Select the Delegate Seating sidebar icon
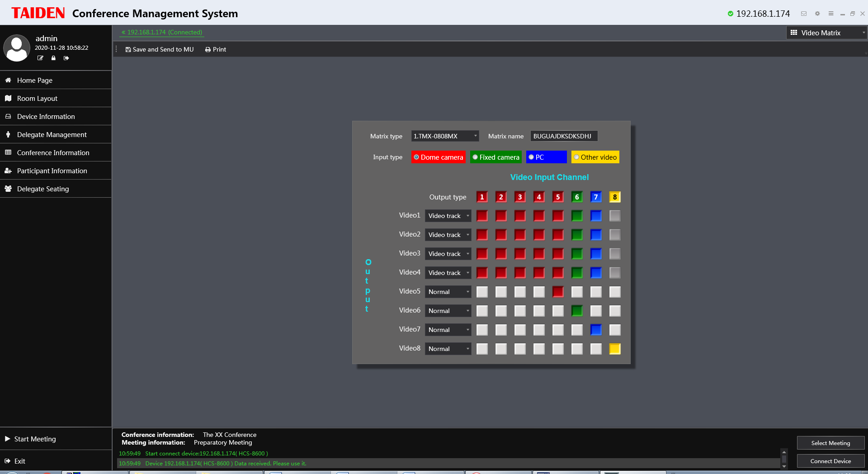This screenshot has height=474, width=868. pyautogui.click(x=8, y=189)
